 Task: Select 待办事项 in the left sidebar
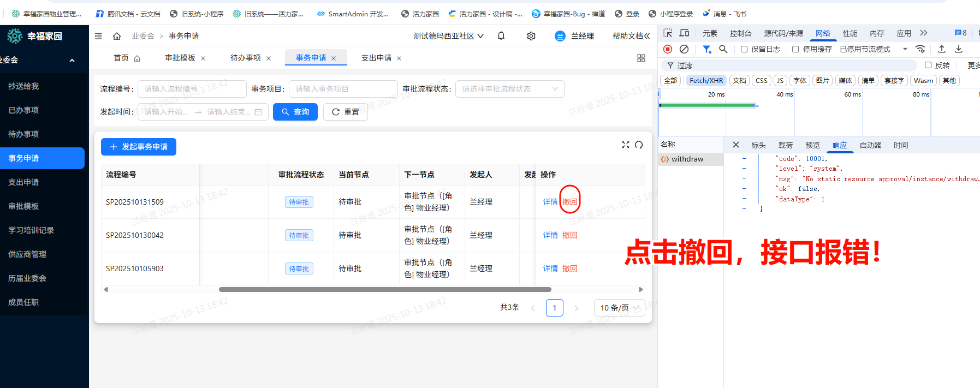tap(23, 134)
